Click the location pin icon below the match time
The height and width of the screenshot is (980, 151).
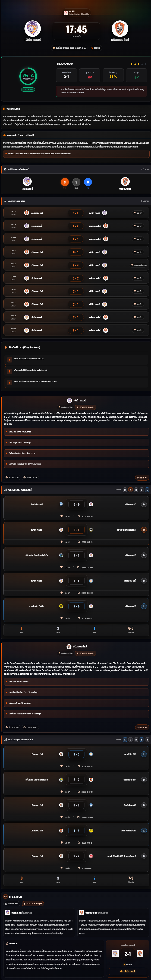coord(92,48)
